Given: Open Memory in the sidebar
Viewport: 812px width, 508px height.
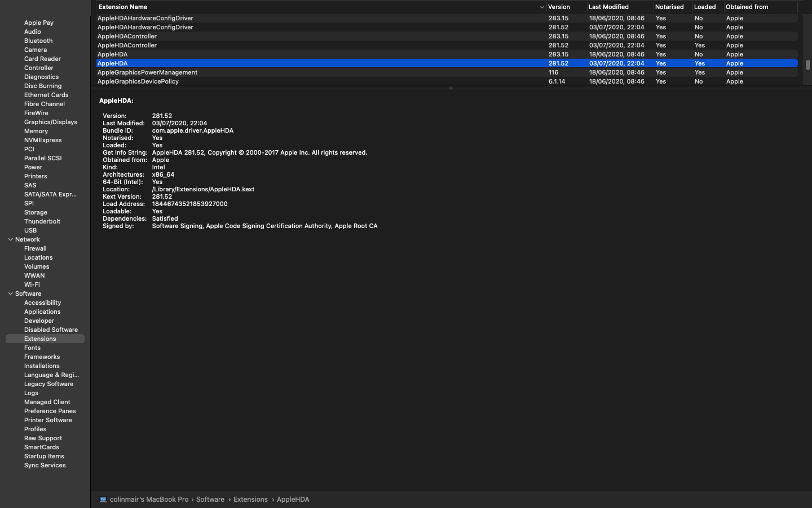Looking at the screenshot, I should pos(36,131).
